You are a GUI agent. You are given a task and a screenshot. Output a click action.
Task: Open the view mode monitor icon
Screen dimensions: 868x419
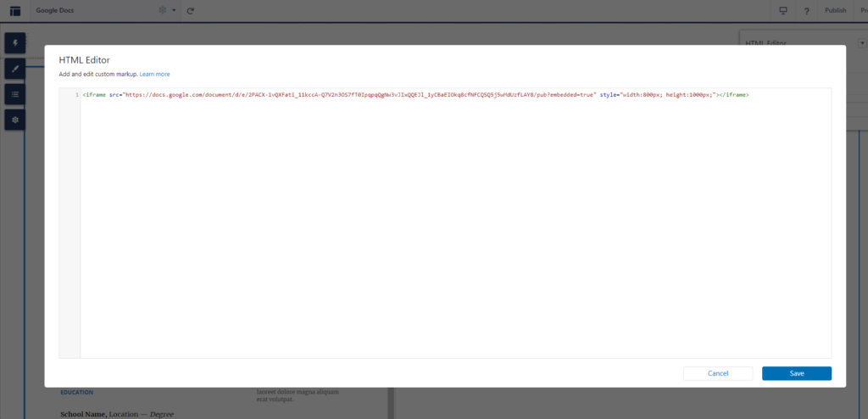pyautogui.click(x=783, y=10)
